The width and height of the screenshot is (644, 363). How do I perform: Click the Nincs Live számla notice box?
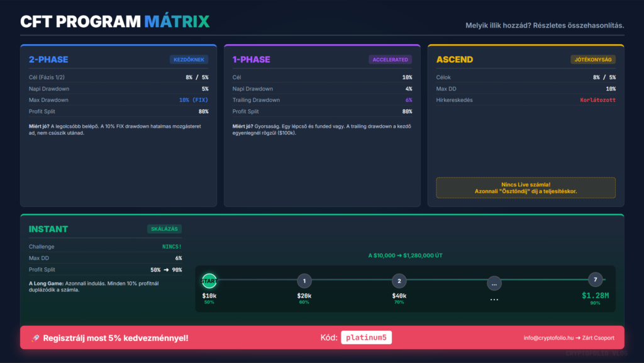(525, 187)
